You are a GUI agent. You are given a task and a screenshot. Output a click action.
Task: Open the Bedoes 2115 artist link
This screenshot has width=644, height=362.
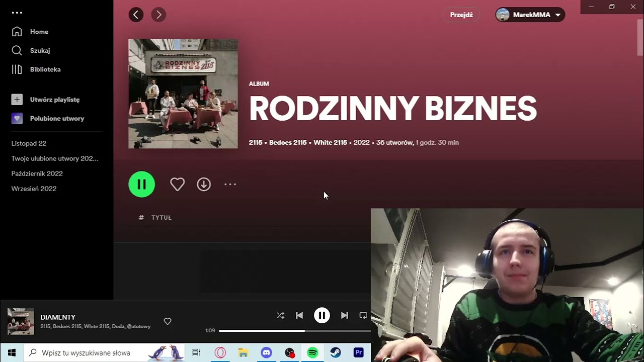pos(288,142)
